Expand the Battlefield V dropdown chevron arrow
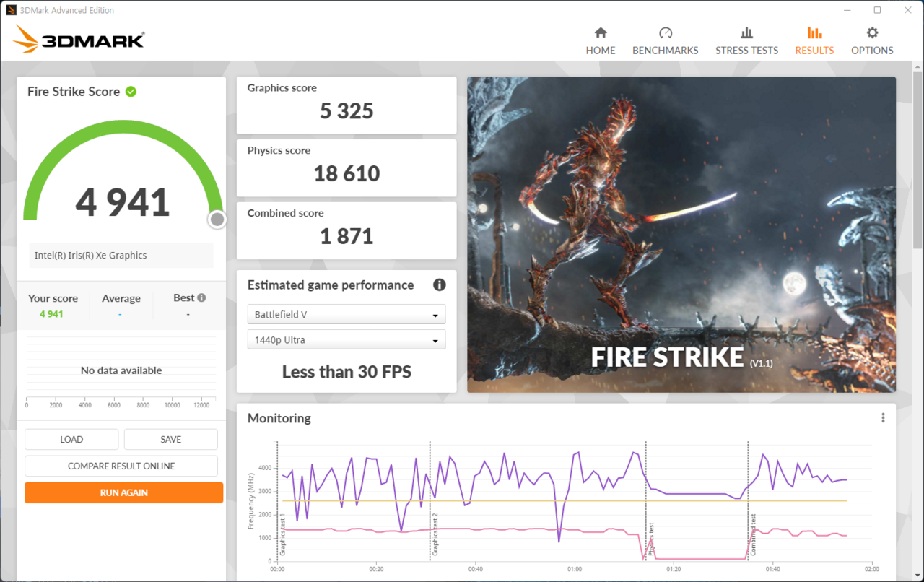The image size is (924, 582). (x=435, y=314)
